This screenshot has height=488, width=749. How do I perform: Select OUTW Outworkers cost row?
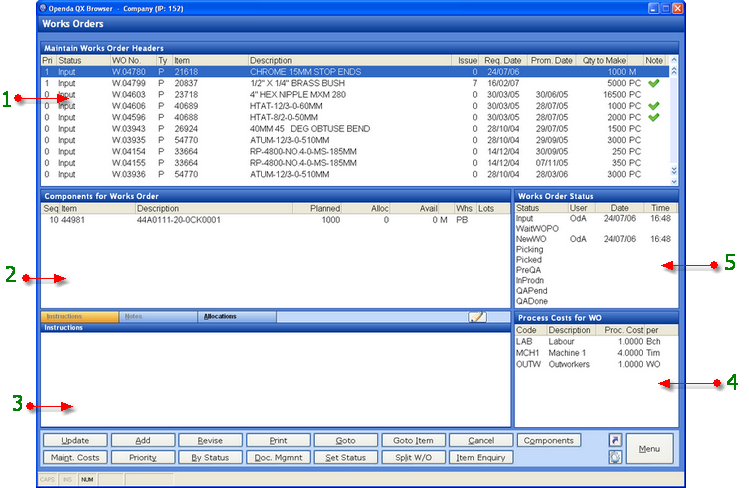pos(596,365)
